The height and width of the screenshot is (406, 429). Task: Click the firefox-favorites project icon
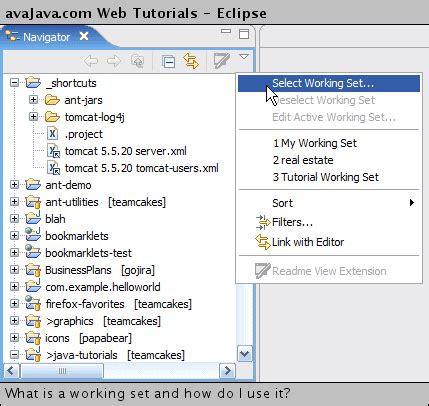click(x=33, y=303)
